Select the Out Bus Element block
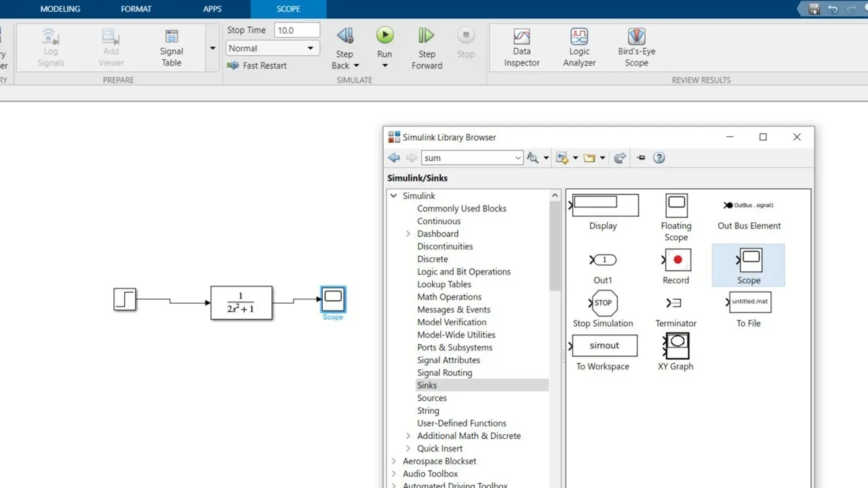The width and height of the screenshot is (868, 488). pos(749,205)
